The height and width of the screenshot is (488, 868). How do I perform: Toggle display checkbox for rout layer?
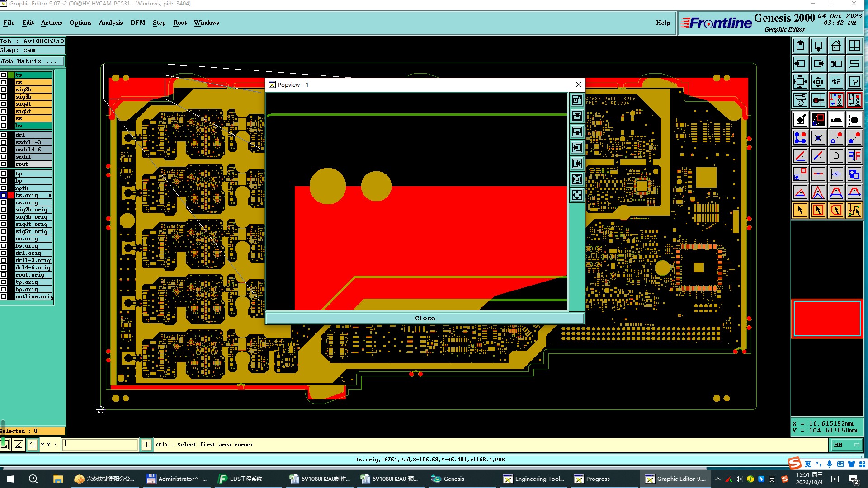coord(4,164)
